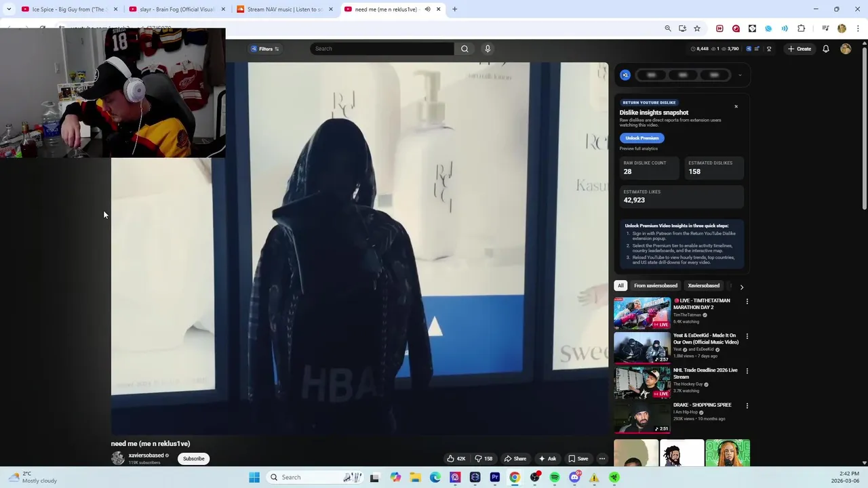
Task: Open a new browser tab
Action: tap(454, 9)
